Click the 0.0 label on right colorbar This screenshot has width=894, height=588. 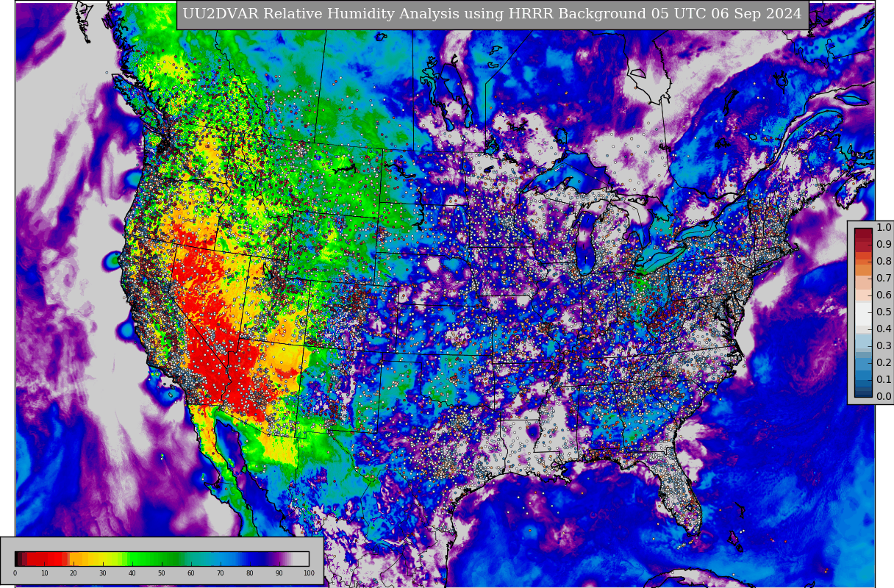tap(884, 397)
